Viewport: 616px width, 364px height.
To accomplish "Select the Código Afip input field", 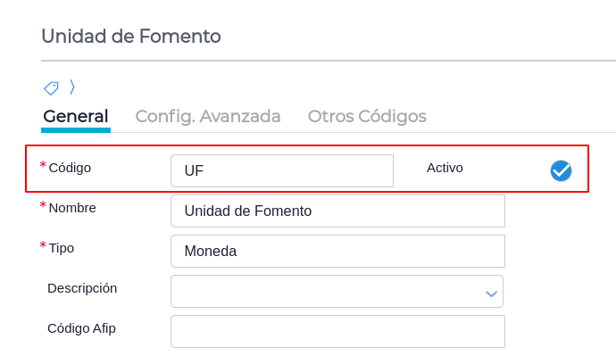I will pos(337,331).
